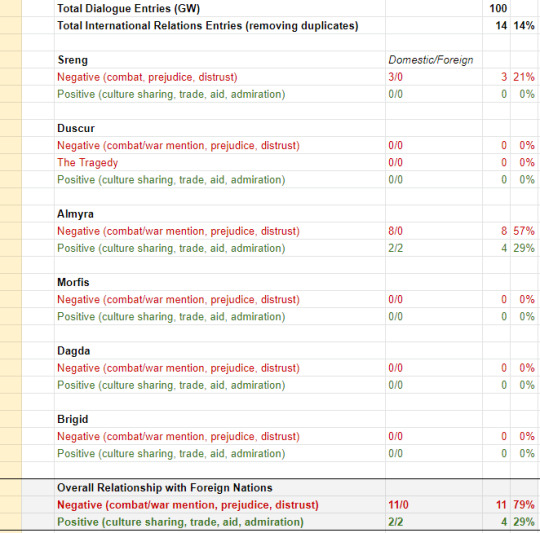Click the Dagda heading cell
Viewport: 540px width, 533px height.
coord(220,351)
